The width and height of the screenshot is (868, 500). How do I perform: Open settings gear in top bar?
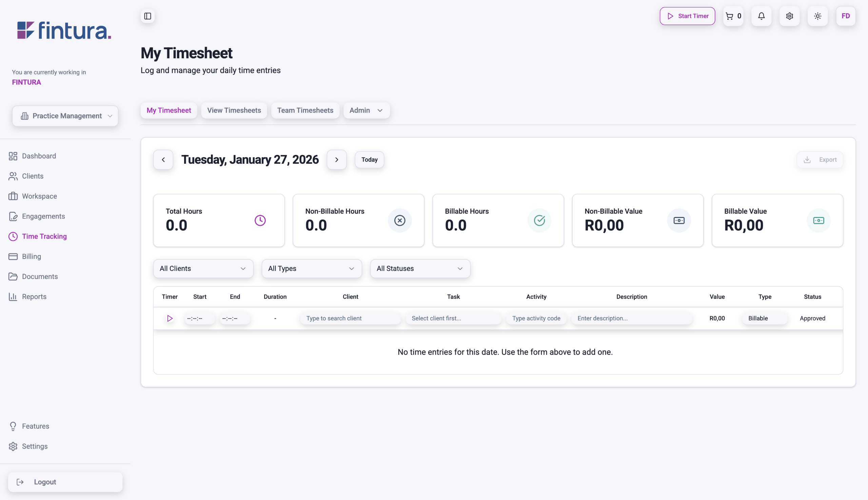(789, 16)
